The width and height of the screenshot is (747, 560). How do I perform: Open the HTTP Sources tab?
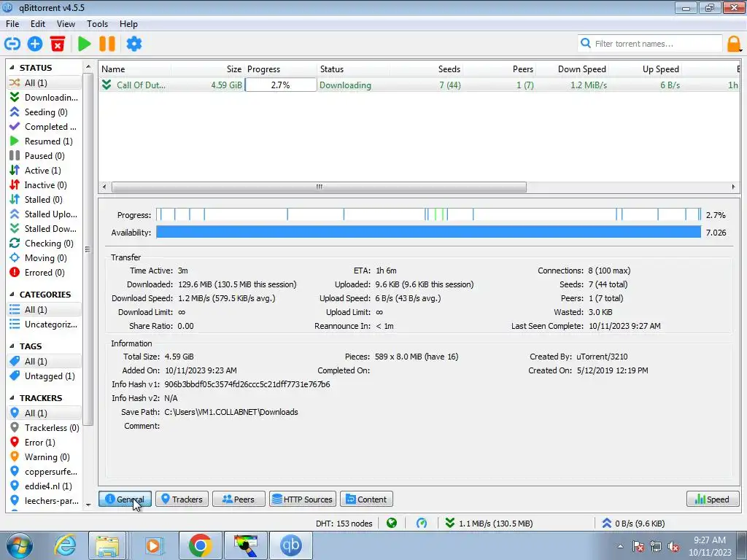(303, 499)
